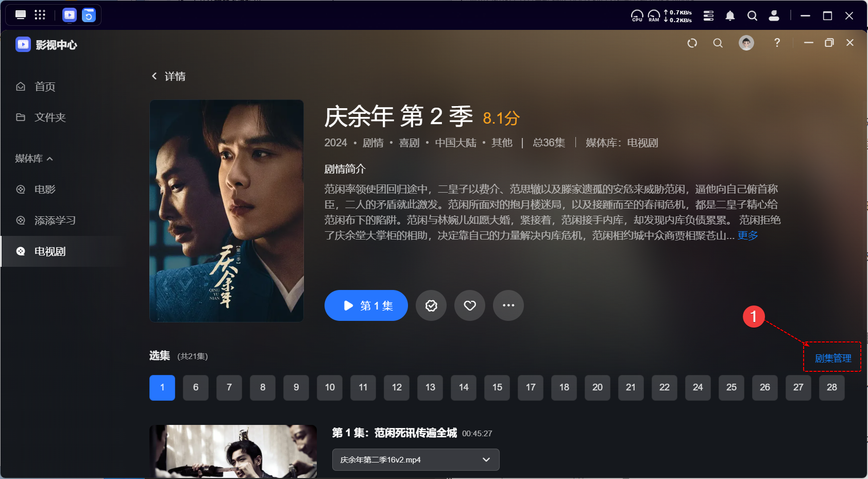Open the user avatar profile menu
The height and width of the screenshot is (479, 868).
[x=746, y=43]
